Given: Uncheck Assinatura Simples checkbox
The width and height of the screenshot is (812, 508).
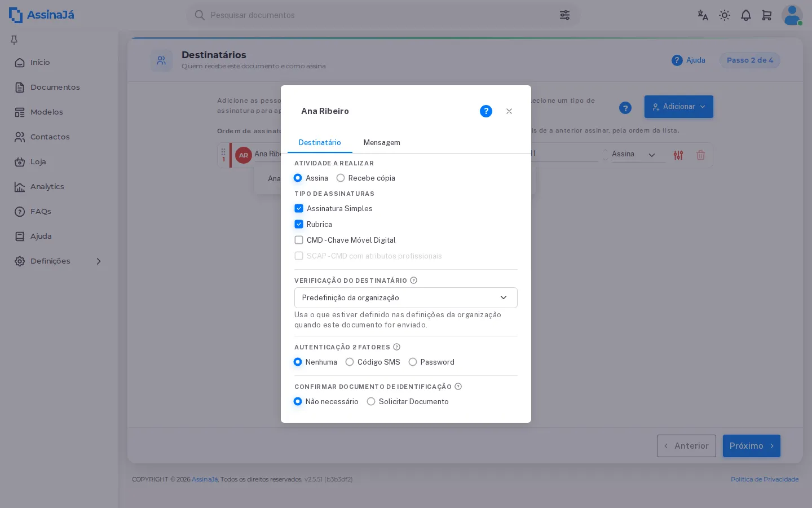Looking at the screenshot, I should (299, 208).
